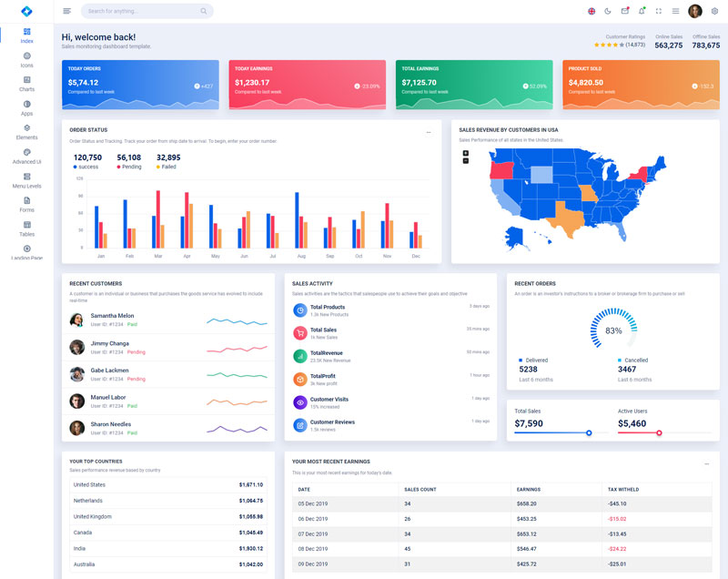The image size is (728, 579).
Task: Switch to dark mode via moon icon
Action: pos(608,11)
